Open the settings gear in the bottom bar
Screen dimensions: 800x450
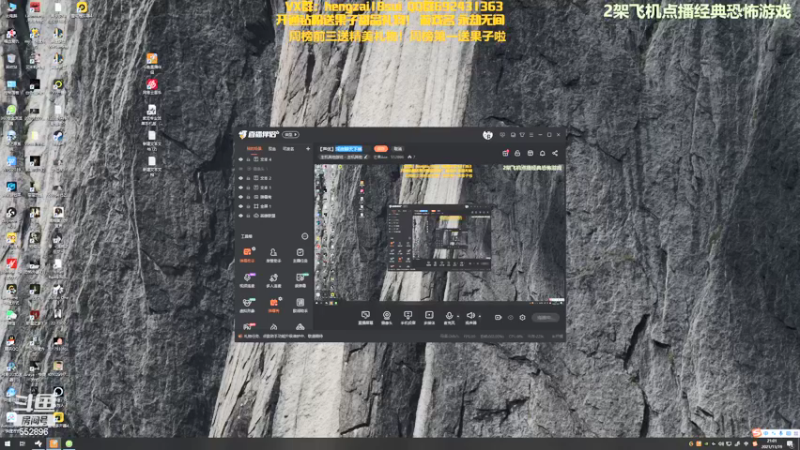522,317
